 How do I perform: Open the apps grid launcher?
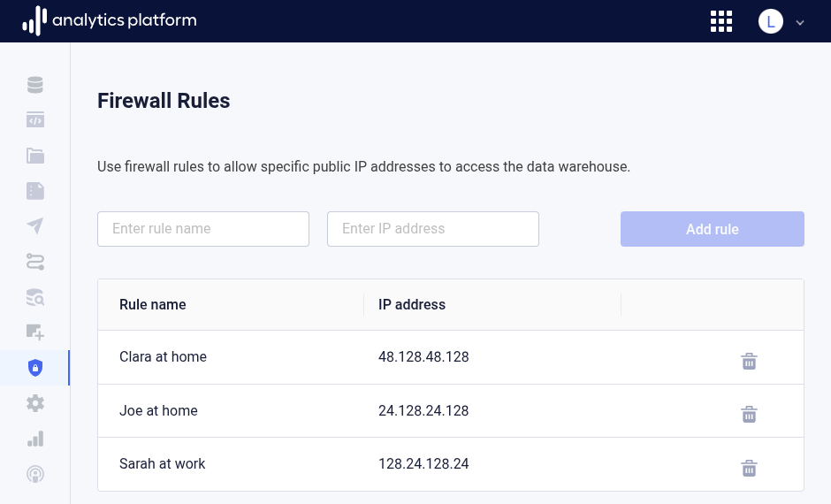point(721,22)
